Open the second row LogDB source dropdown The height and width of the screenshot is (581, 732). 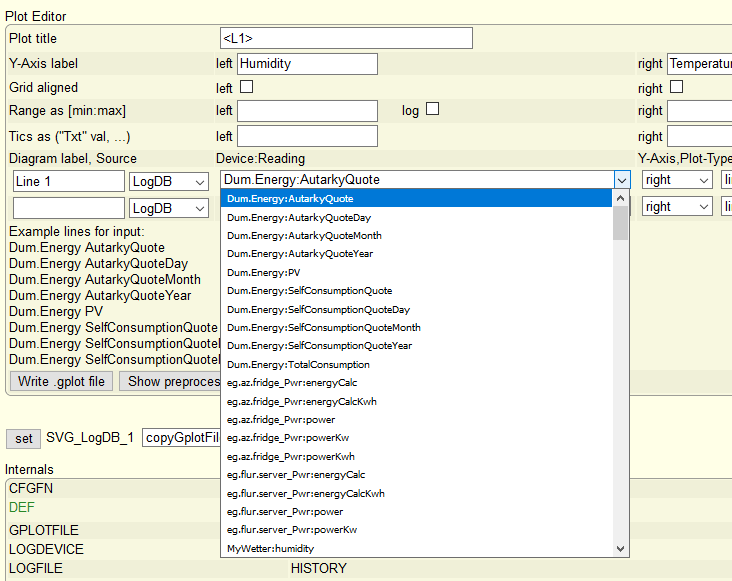[169, 209]
